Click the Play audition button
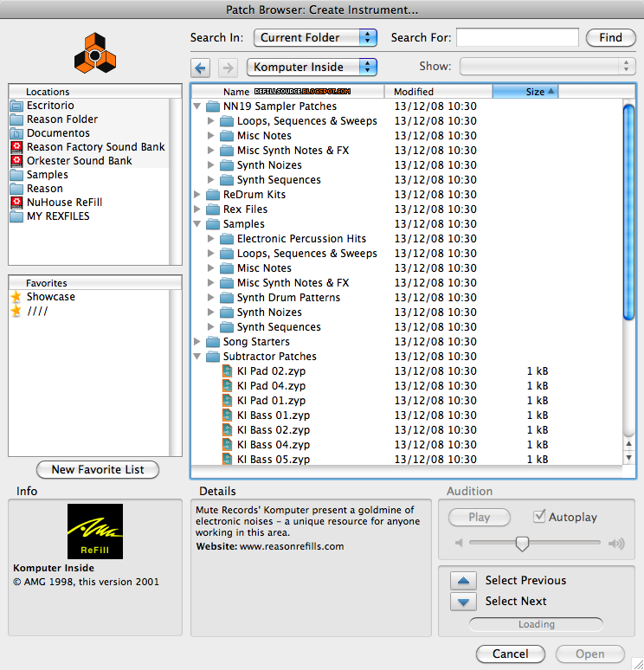The image size is (644, 670). tap(479, 517)
